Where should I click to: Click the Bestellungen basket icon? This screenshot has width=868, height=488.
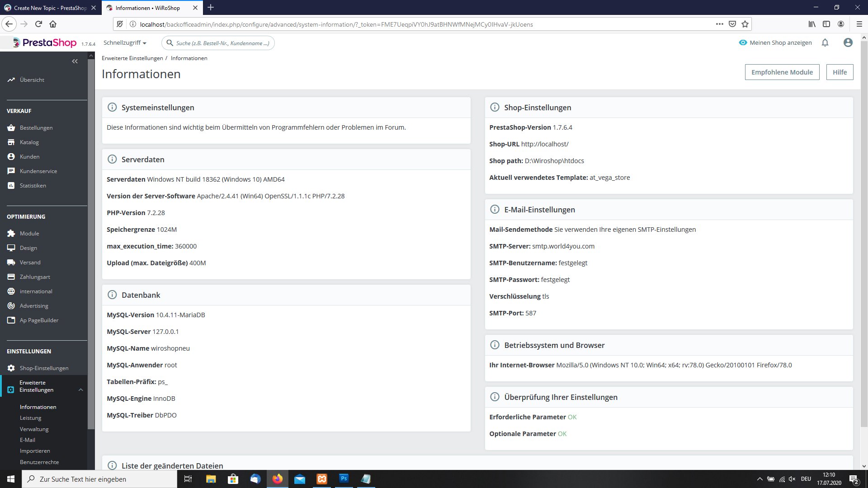11,128
